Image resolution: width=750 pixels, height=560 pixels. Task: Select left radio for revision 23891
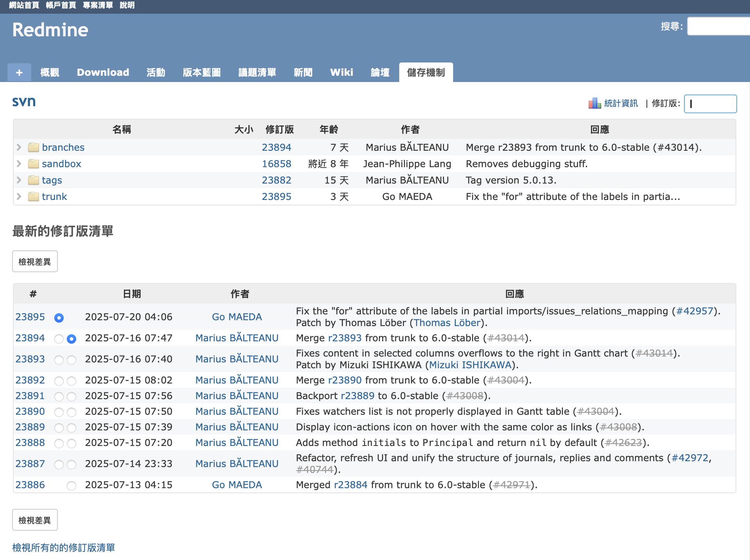[x=59, y=396]
